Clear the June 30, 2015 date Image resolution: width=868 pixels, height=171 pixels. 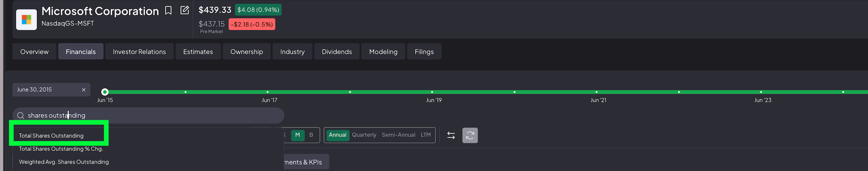[84, 90]
